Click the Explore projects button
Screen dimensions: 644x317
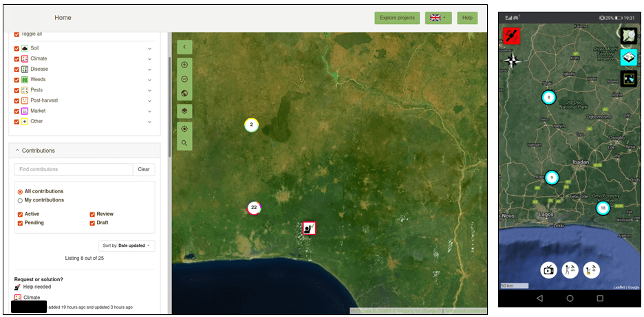[397, 18]
